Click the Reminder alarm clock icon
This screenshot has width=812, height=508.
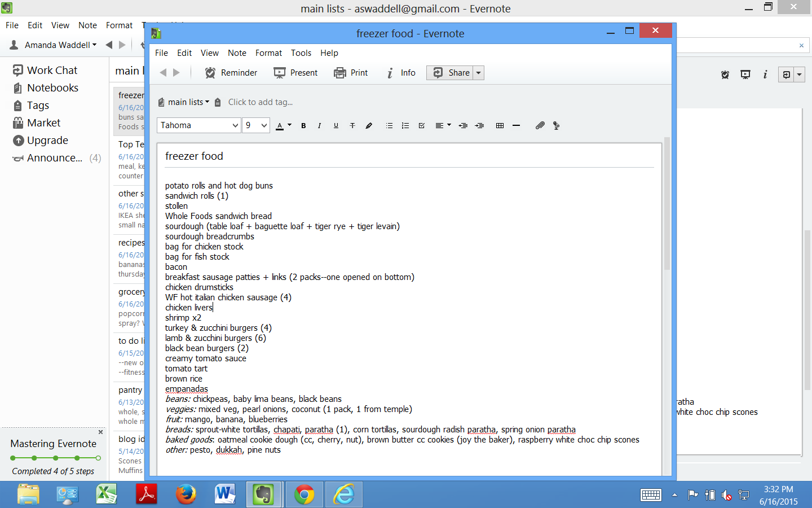pos(210,73)
